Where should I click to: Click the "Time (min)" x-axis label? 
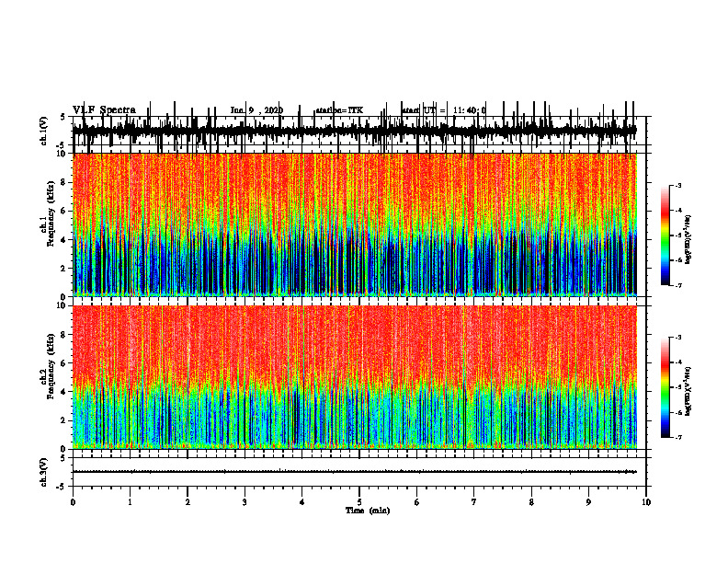(368, 511)
